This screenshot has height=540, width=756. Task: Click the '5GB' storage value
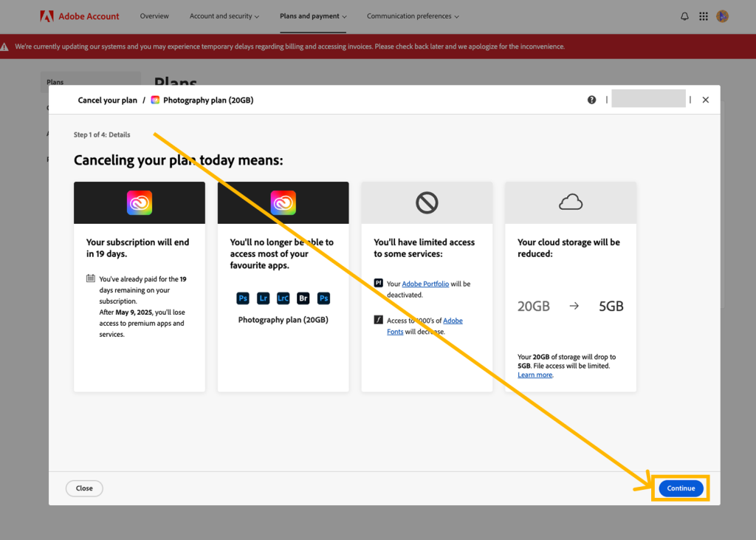point(611,307)
